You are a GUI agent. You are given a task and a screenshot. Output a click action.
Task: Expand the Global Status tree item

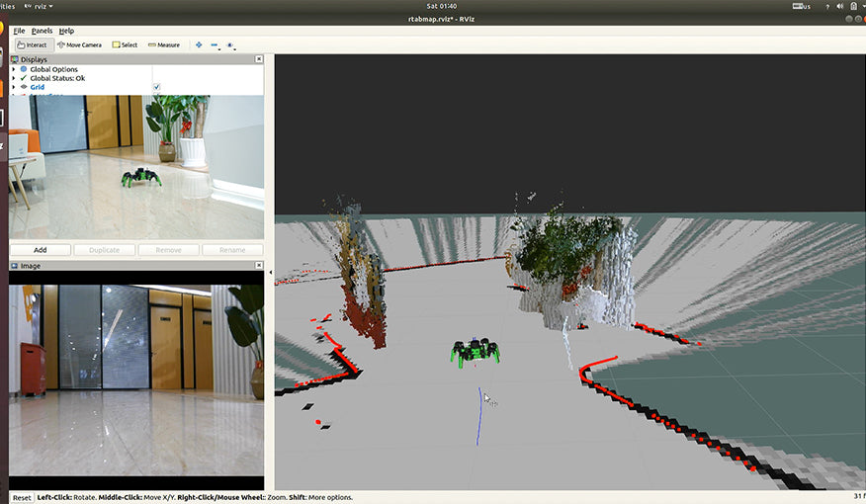pos(14,78)
